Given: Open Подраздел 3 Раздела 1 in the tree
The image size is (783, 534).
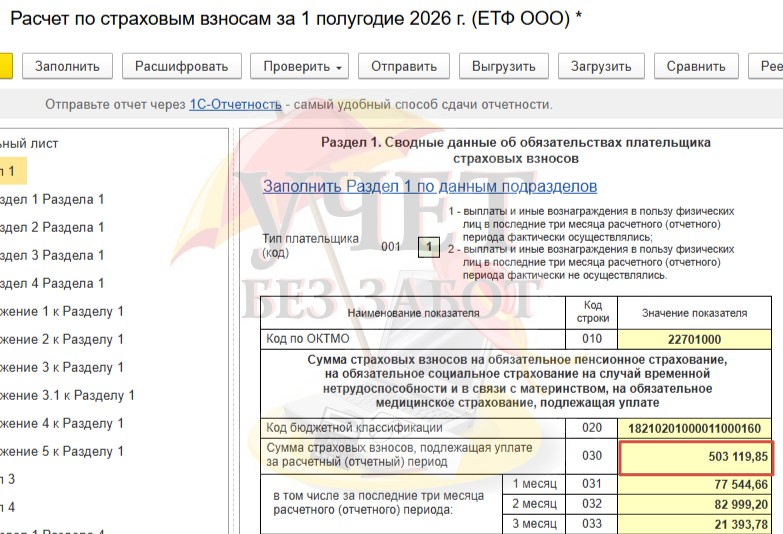Looking at the screenshot, I should coord(52,255).
